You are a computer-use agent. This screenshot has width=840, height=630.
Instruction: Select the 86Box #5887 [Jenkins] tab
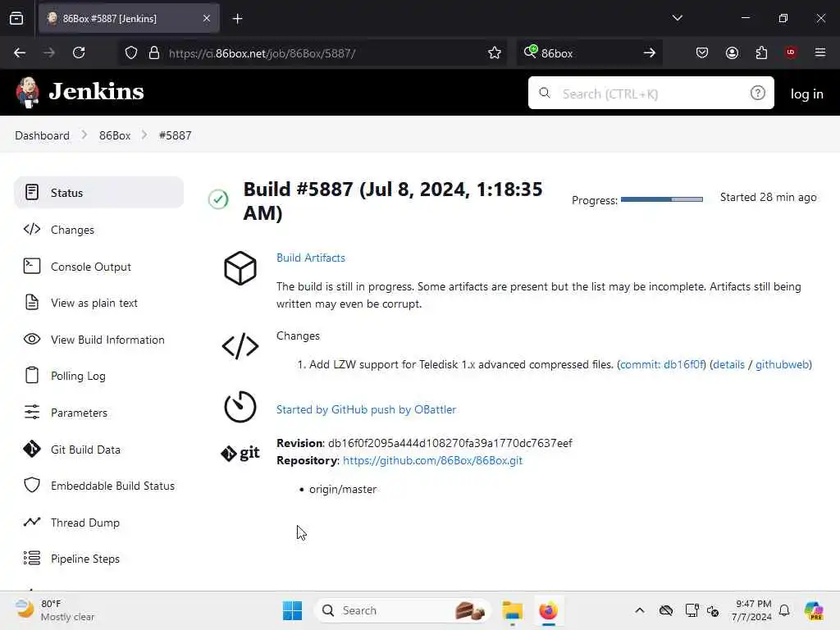click(x=129, y=18)
